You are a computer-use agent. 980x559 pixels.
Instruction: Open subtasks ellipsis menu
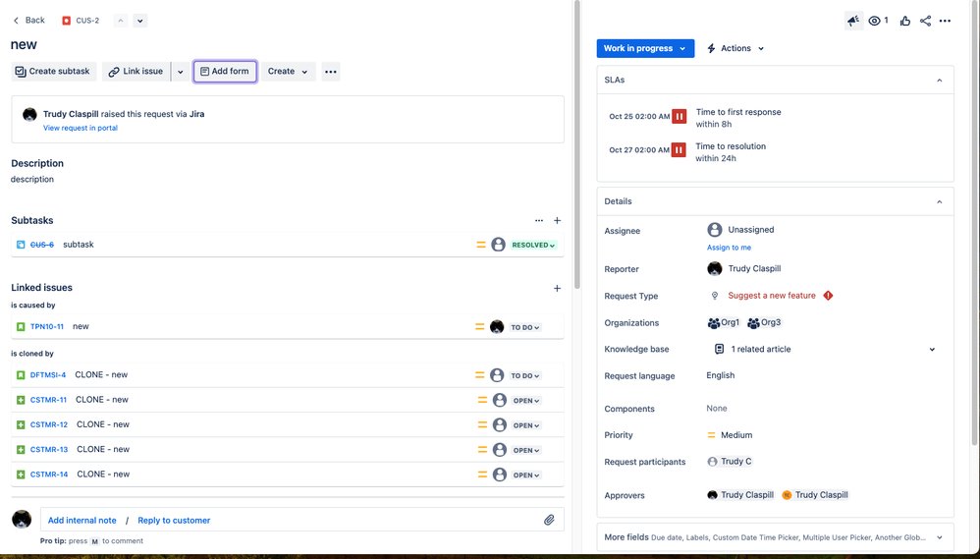coord(539,220)
